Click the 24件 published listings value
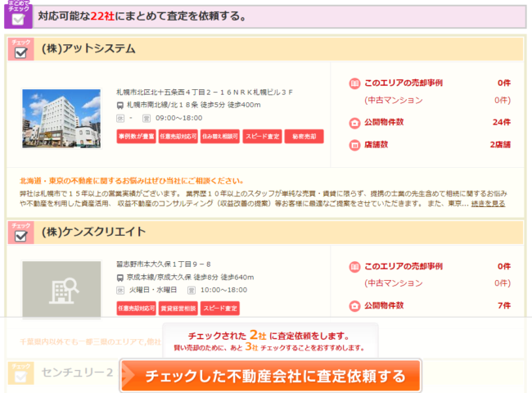The height and width of the screenshot is (393, 532). coord(502,122)
